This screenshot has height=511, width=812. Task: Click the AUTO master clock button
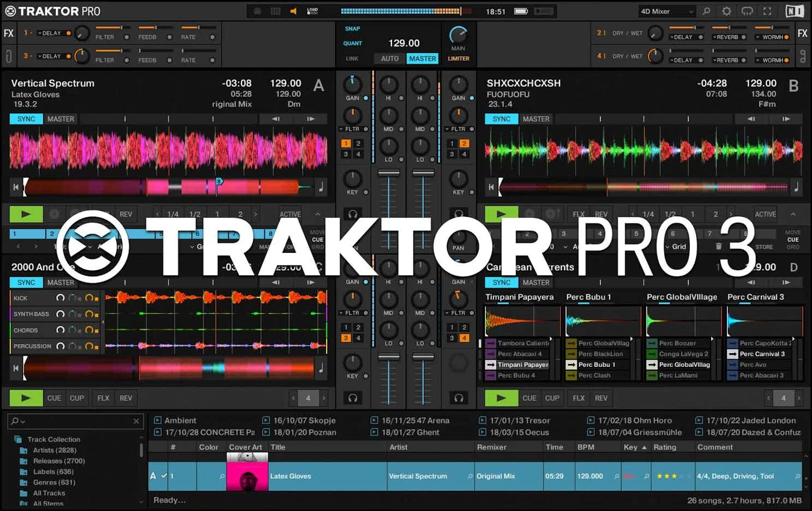point(390,58)
